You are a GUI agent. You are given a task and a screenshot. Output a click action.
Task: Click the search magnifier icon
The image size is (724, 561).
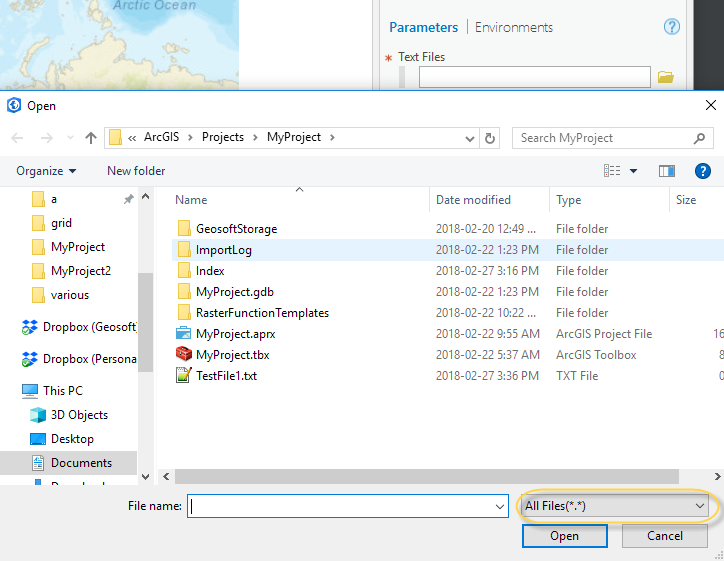pos(700,138)
